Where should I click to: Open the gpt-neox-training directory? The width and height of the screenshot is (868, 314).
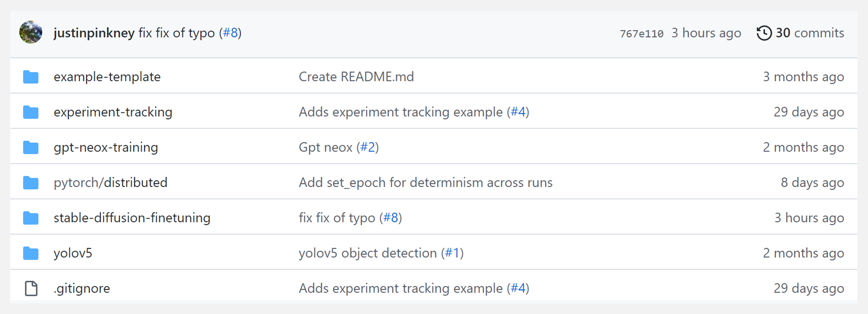coord(106,147)
